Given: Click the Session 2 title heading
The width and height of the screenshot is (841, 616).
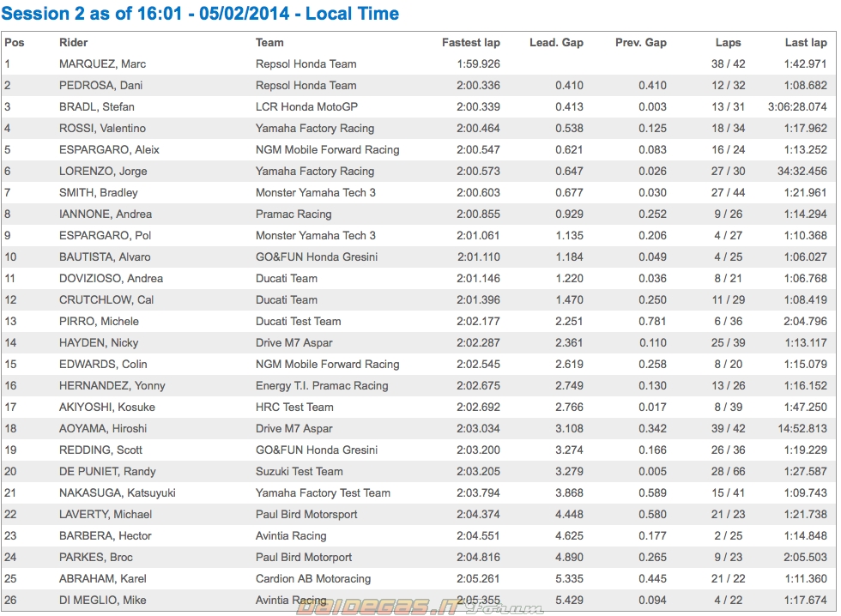Looking at the screenshot, I should tap(201, 14).
